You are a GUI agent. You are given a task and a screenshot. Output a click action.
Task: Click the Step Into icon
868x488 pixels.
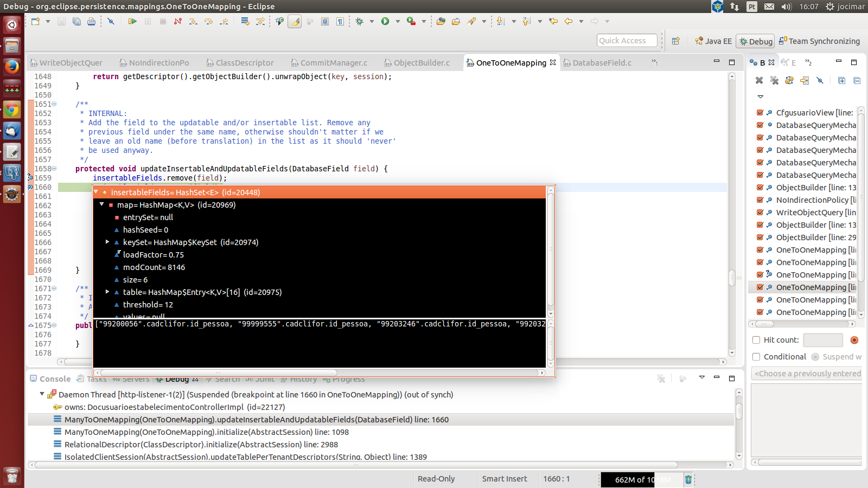193,22
